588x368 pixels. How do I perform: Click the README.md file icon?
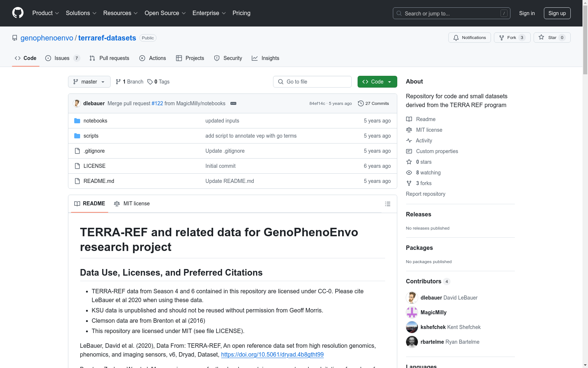[x=77, y=181]
